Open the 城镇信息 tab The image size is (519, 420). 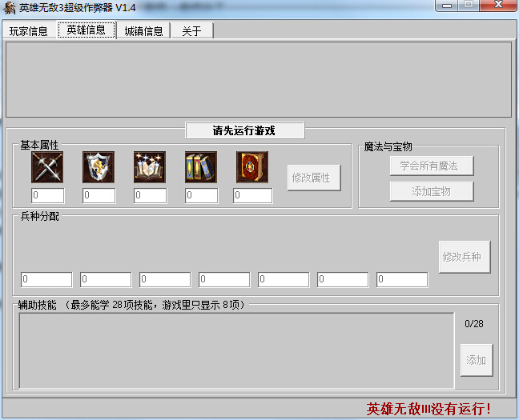(143, 31)
